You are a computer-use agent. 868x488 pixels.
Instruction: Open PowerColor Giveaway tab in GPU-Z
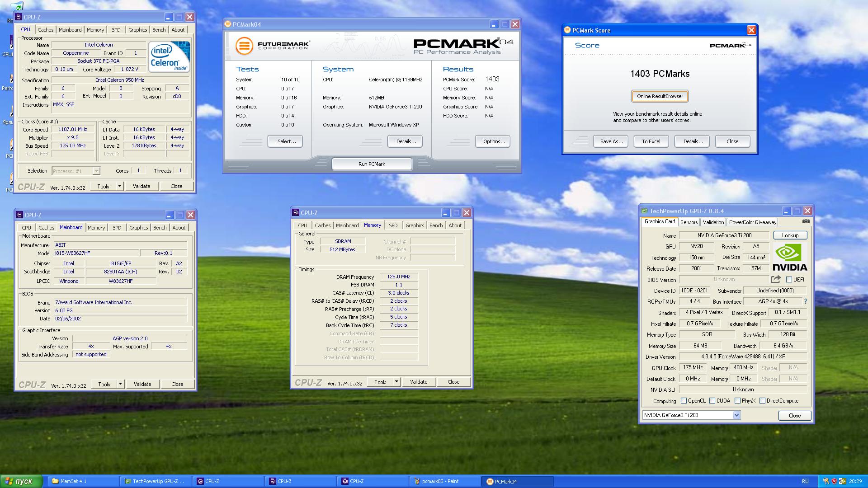point(753,222)
